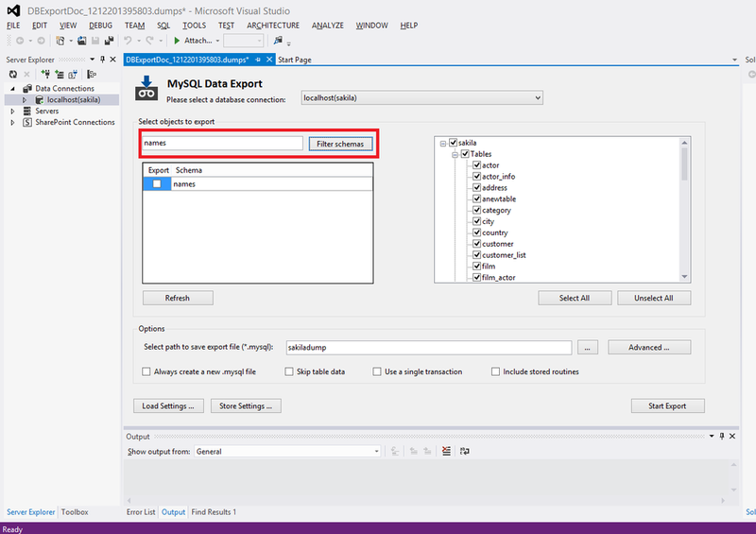This screenshot has height=534, width=756.
Task: Click the Navigate Backward toolbar arrow
Action: click(x=20, y=41)
